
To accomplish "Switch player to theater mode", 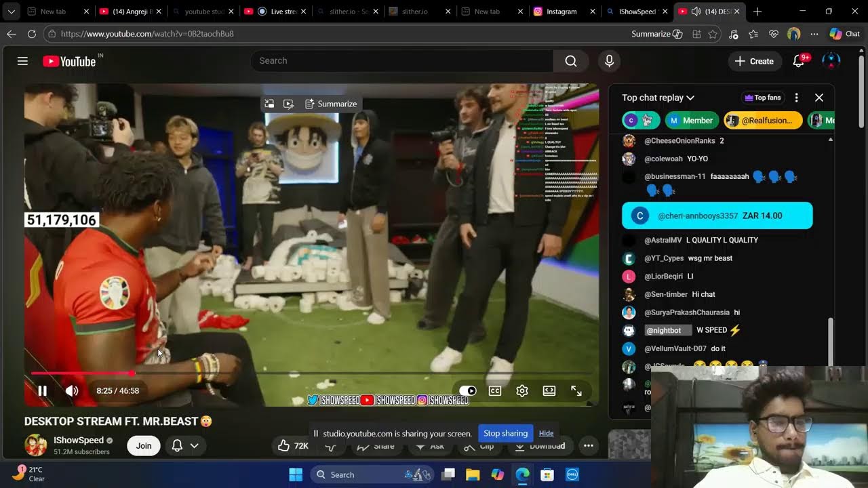I will tap(549, 390).
